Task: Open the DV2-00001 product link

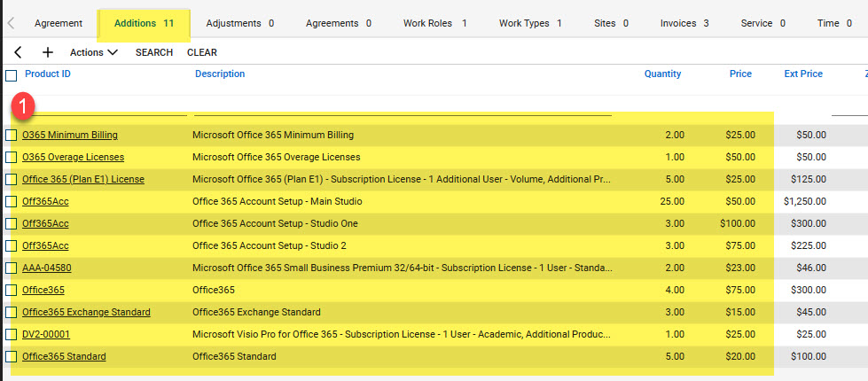Action: click(x=46, y=334)
